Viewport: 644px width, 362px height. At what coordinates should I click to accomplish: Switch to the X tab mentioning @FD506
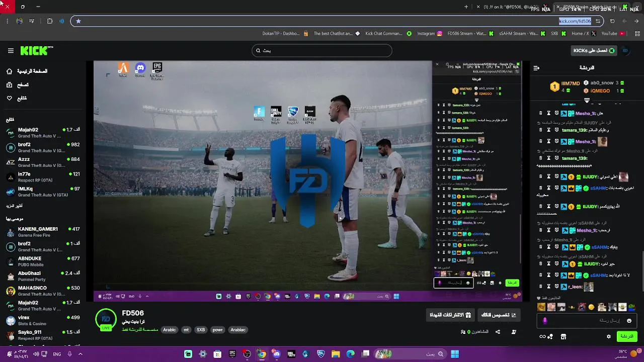[513, 7]
